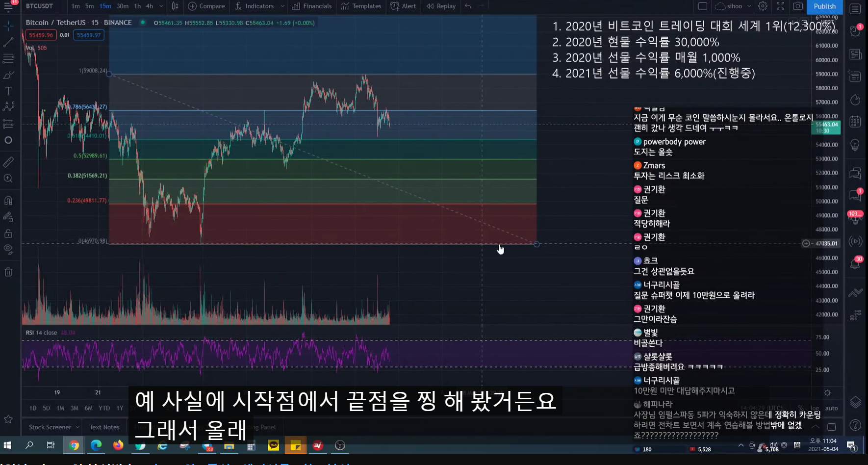868x465 pixels.
Task: Open the Text Notes tab
Action: (x=104, y=427)
